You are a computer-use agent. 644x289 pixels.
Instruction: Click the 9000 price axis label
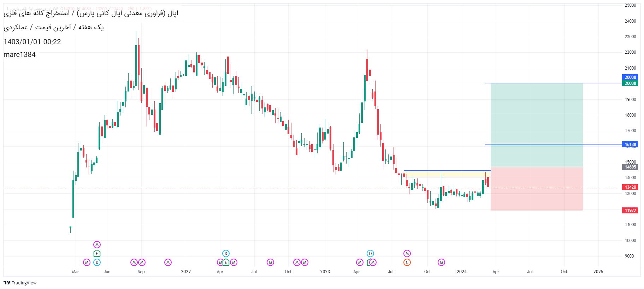[x=629, y=256]
